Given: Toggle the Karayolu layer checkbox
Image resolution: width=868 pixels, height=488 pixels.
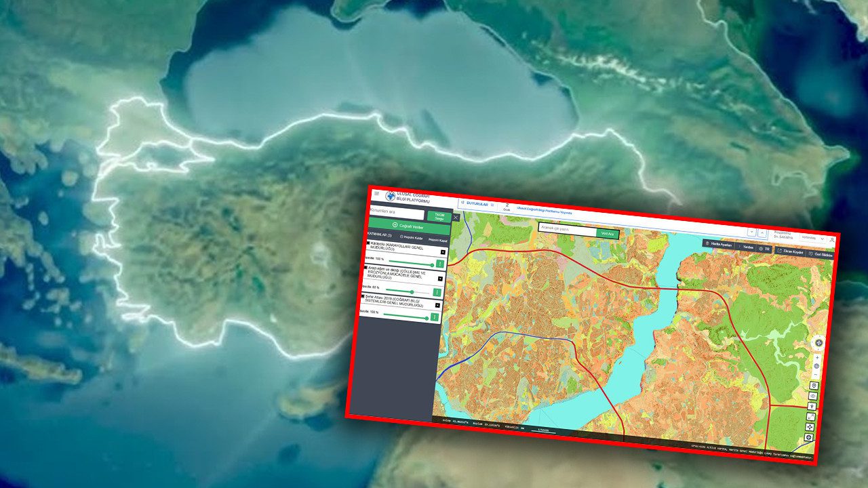Looking at the screenshot, I should [368, 243].
